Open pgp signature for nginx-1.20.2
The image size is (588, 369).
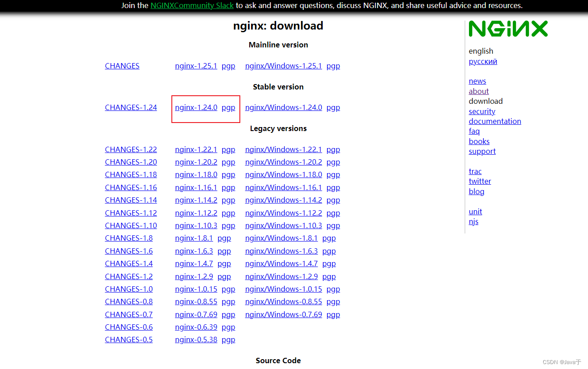(x=228, y=162)
